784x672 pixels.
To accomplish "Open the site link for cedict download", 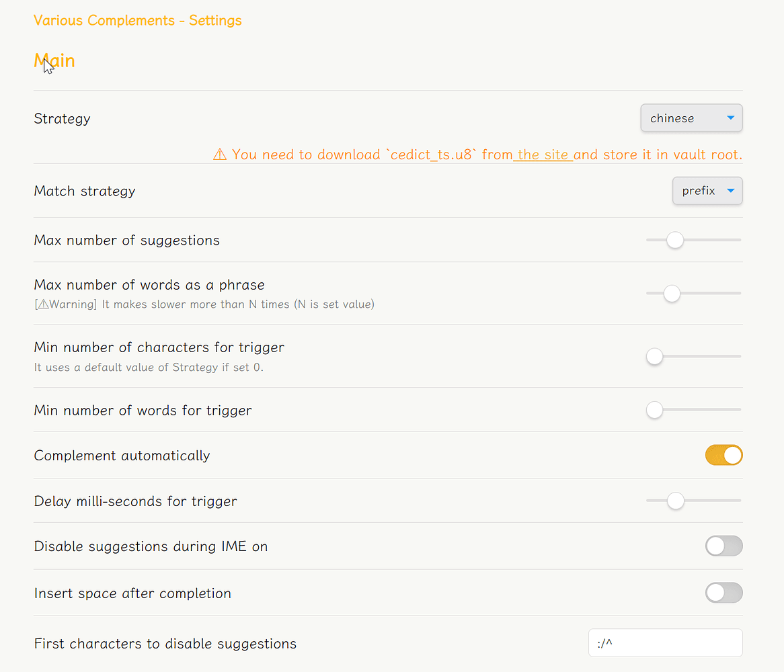I will [x=543, y=155].
